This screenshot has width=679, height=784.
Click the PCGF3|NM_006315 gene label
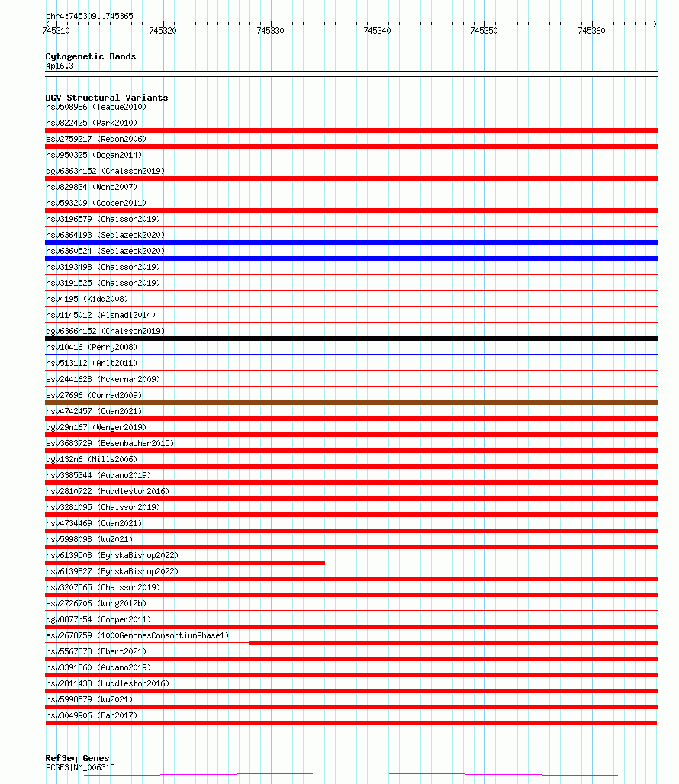(80, 767)
